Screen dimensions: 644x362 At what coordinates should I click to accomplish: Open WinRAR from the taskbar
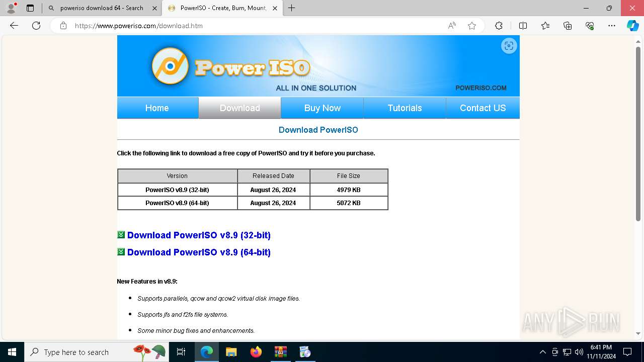pos(280,352)
